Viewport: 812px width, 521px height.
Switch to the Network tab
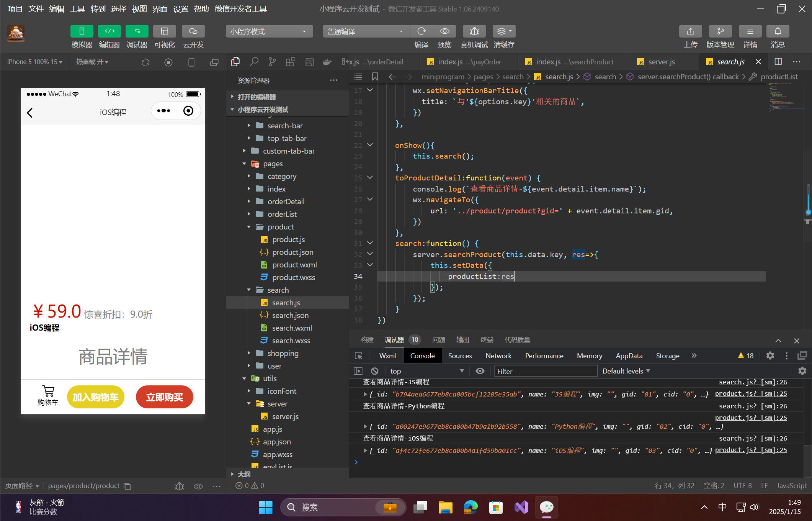tap(498, 356)
